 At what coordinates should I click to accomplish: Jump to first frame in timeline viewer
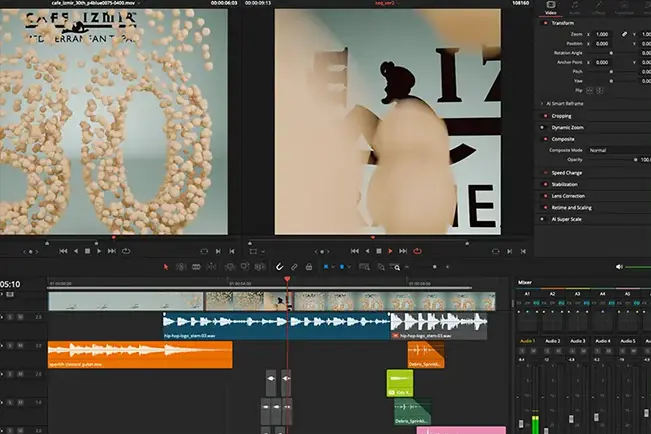pyautogui.click(x=355, y=251)
